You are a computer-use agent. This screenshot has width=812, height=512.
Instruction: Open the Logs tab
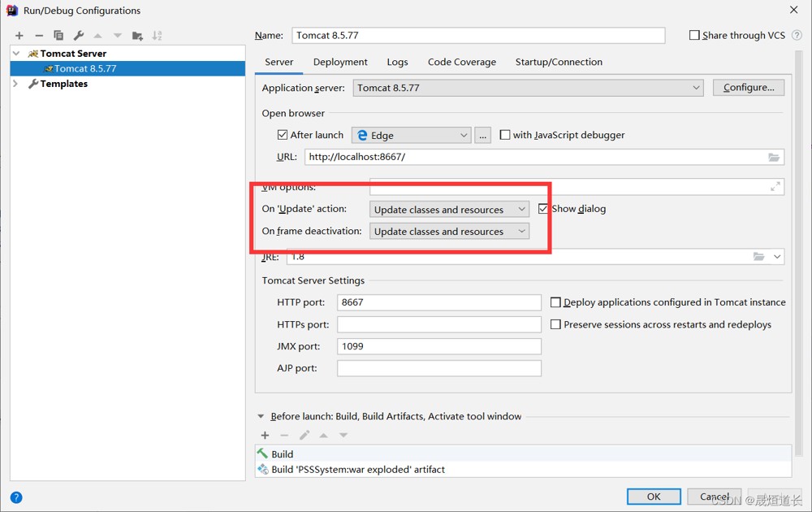tap(397, 63)
